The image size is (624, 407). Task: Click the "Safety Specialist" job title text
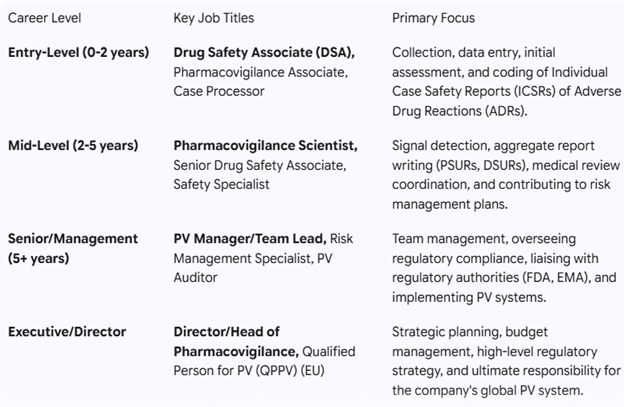pos(222,184)
